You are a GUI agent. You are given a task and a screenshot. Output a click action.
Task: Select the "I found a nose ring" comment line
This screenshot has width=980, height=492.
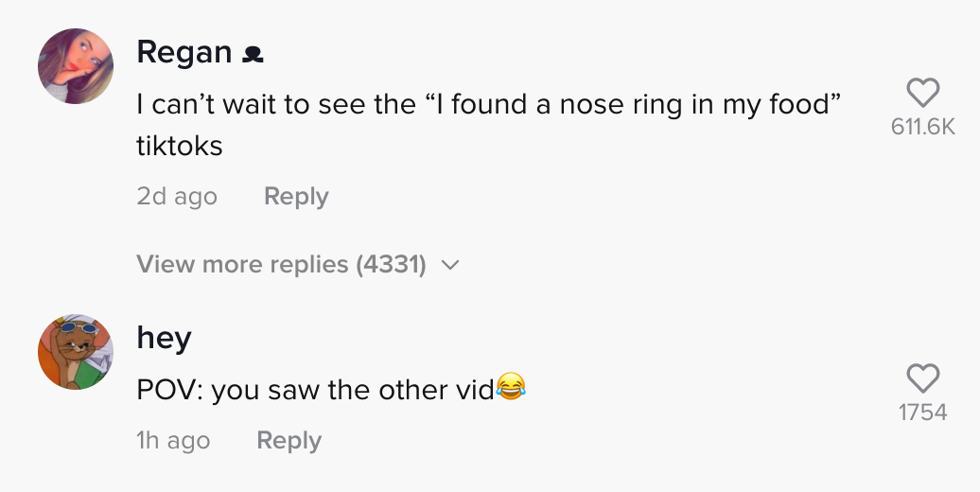click(489, 104)
